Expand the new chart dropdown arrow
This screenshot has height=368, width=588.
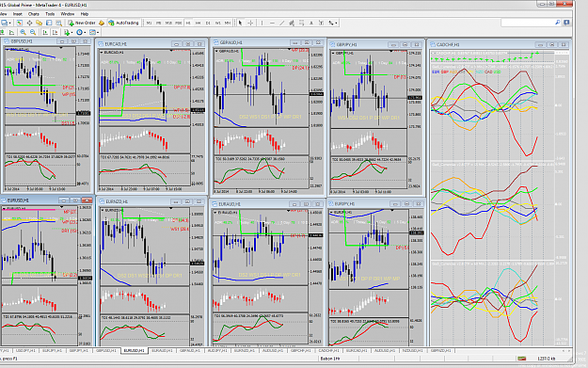(x=9, y=23)
